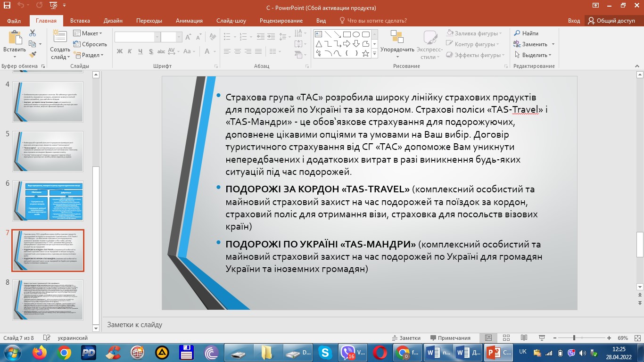This screenshot has width=644, height=362.
Task: Click the Copy icon in clipboard group
Action: point(33,44)
